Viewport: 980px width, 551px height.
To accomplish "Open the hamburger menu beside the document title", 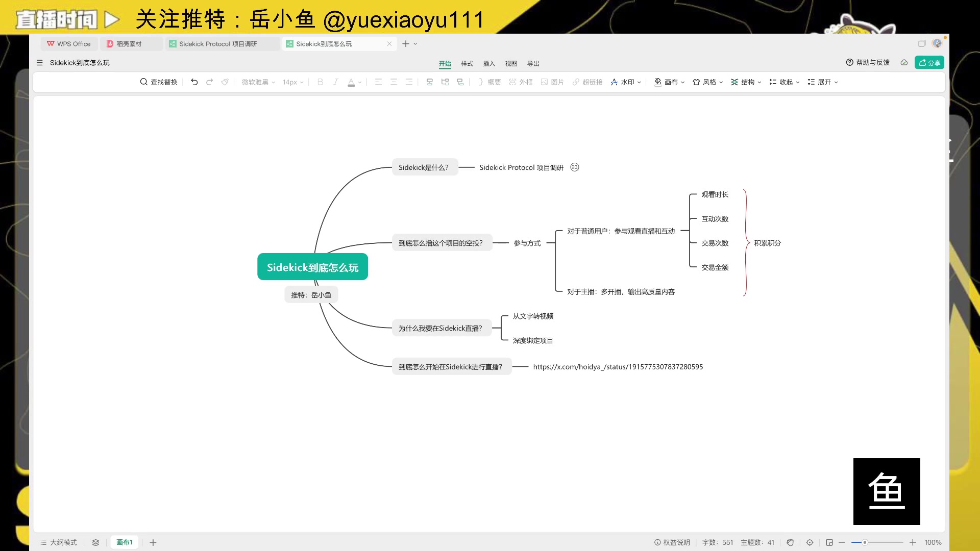I will coord(39,63).
